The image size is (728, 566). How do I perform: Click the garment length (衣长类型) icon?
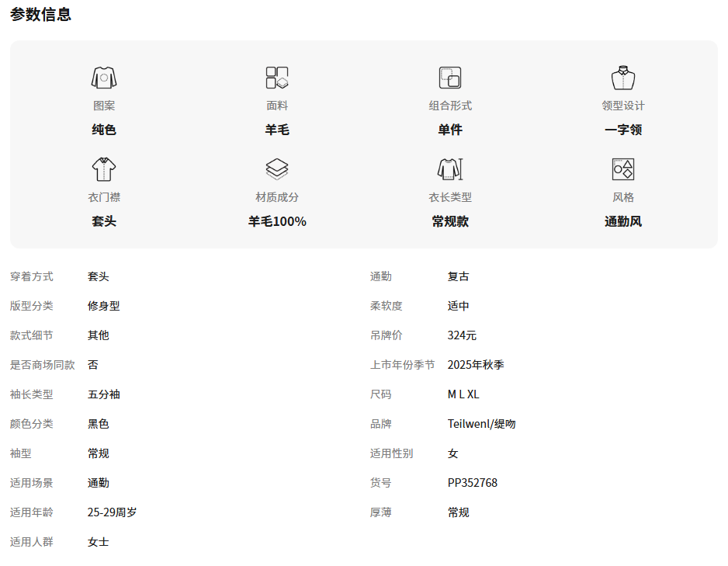[x=450, y=169]
